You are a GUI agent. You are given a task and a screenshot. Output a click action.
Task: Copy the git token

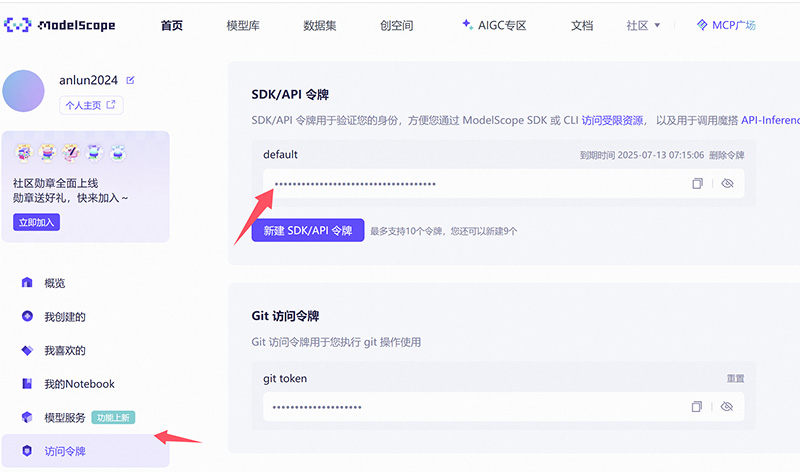[696, 407]
